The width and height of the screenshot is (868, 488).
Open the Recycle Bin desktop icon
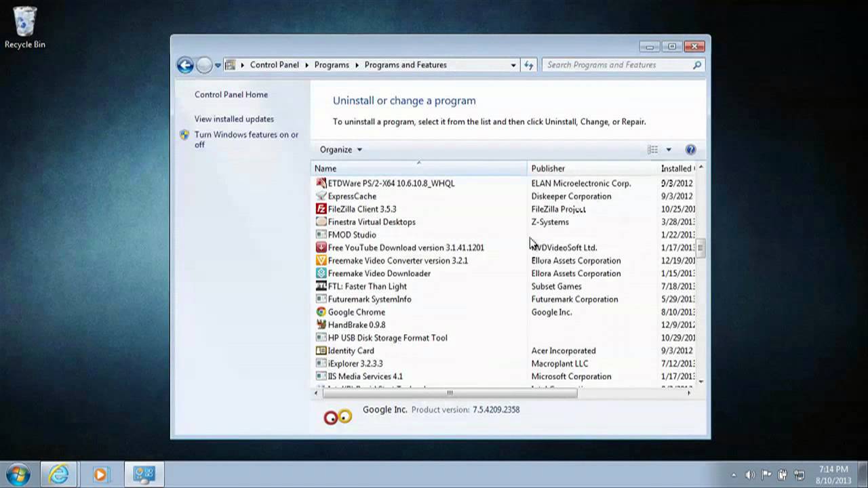(24, 27)
